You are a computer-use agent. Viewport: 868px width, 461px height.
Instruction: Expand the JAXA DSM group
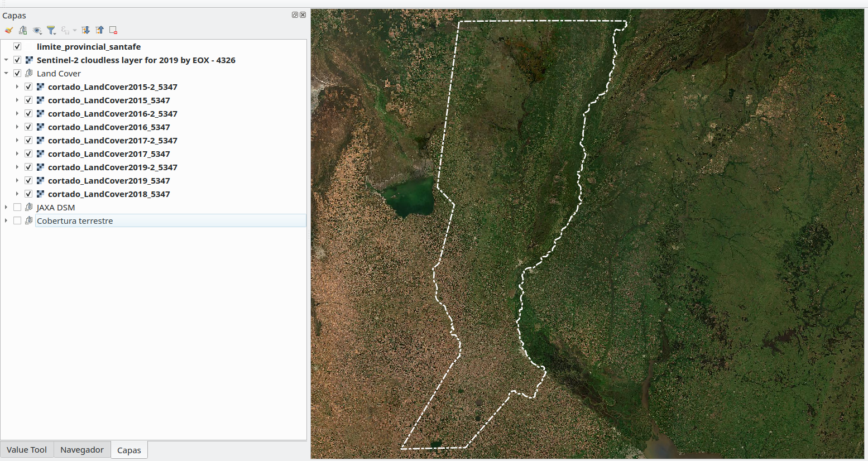[6, 208]
